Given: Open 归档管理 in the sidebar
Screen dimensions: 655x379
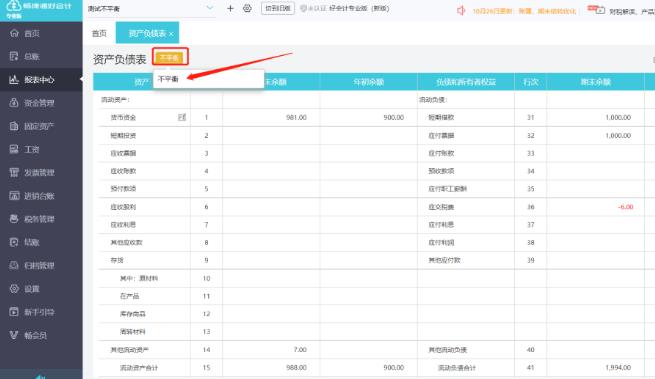Looking at the screenshot, I should (41, 265).
